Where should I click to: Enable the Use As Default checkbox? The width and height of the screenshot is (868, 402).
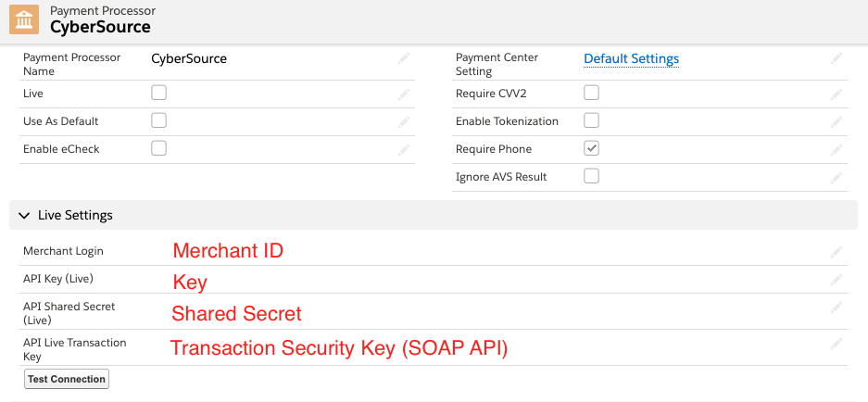(x=159, y=120)
